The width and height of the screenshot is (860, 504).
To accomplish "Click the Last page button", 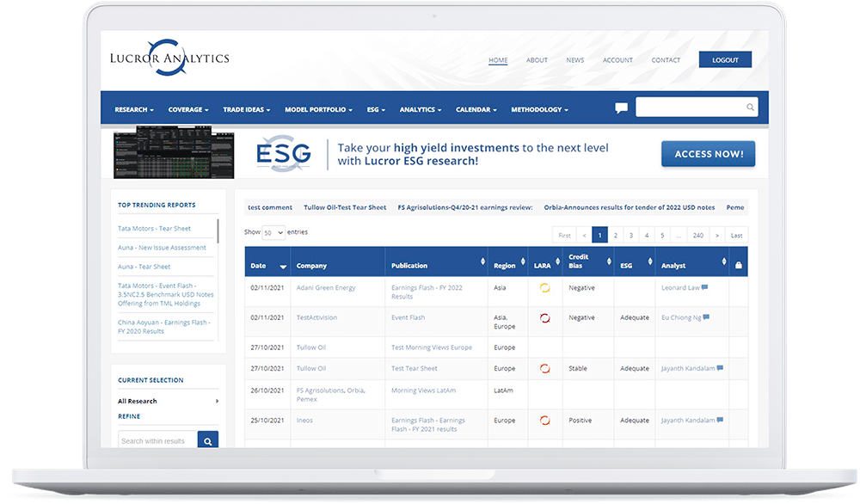I will 736,236.
